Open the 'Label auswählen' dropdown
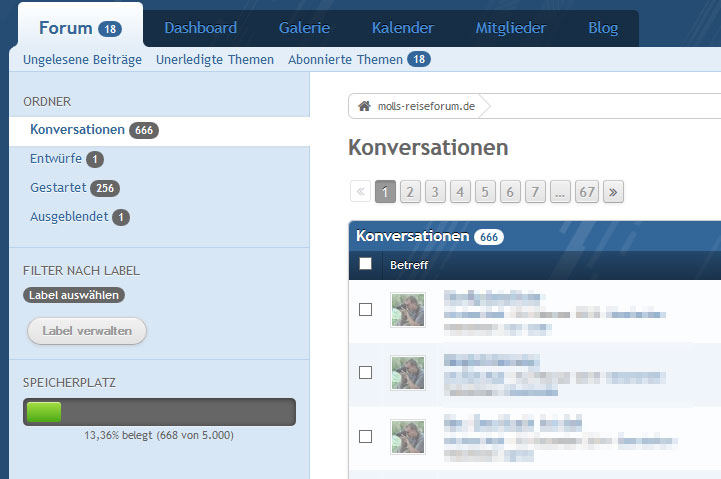 click(x=74, y=295)
